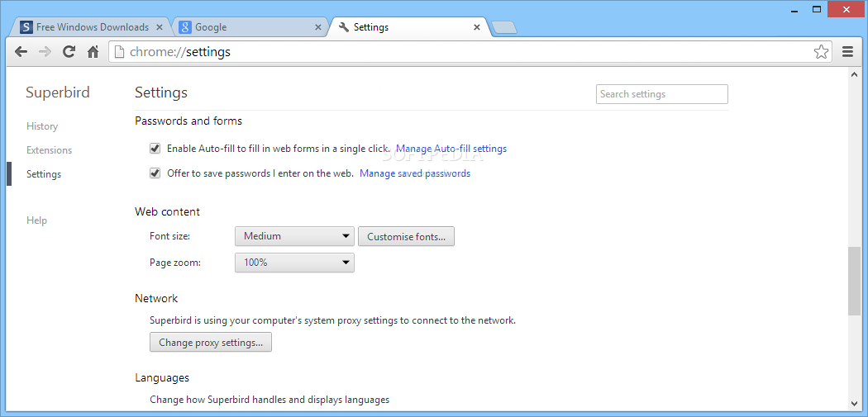Click Manage saved passwords link
This screenshot has width=868, height=417.
[x=415, y=173]
